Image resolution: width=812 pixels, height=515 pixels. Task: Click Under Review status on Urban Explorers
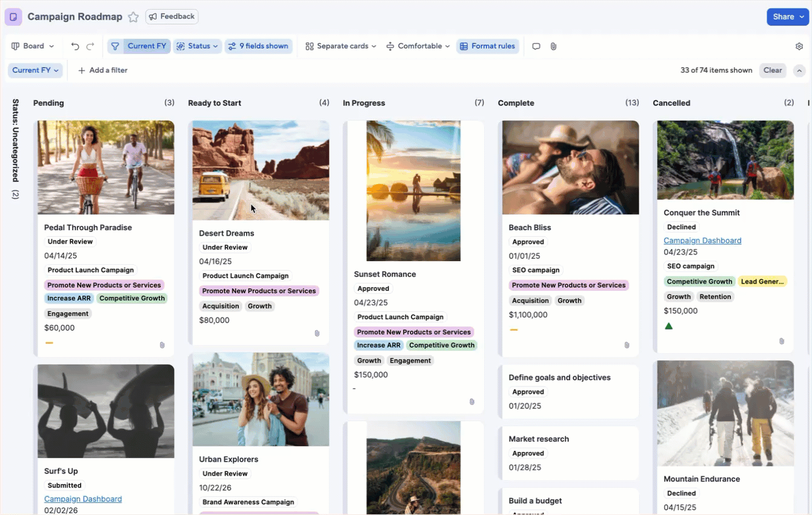pyautogui.click(x=225, y=474)
